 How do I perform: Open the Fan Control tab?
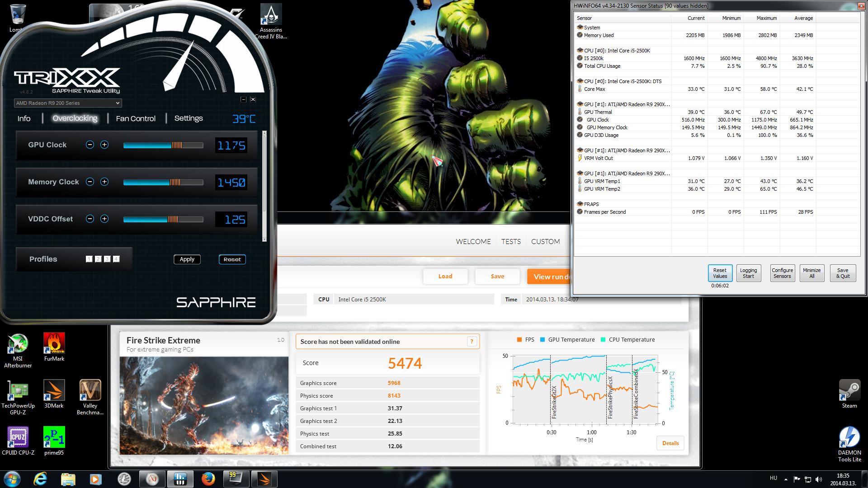[136, 118]
